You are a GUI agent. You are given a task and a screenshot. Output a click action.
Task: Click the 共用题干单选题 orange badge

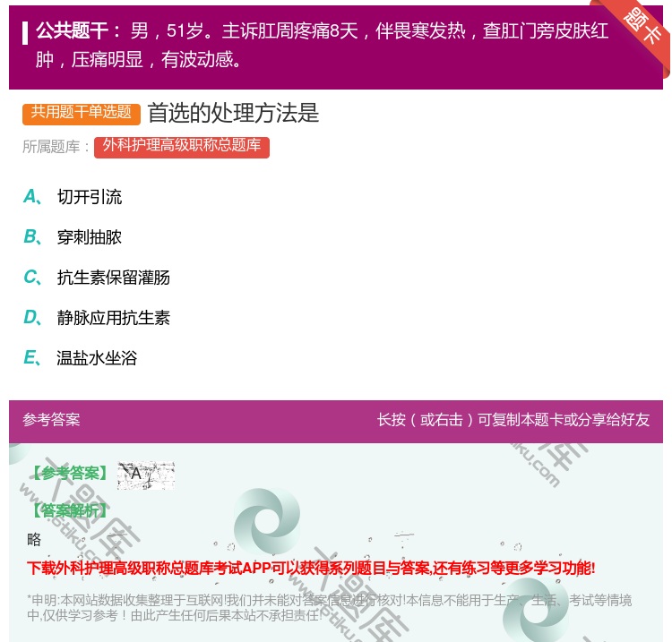pos(82,113)
